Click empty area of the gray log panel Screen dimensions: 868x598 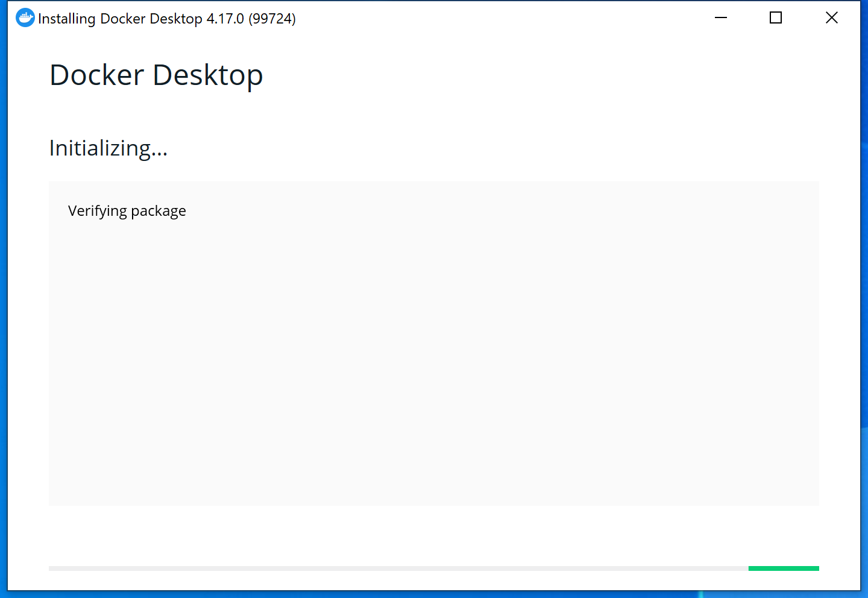(434, 362)
